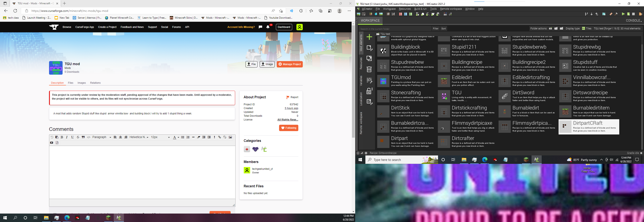Open the Paragraph format dropdown
The width and height of the screenshot is (644, 222).
[101, 137]
